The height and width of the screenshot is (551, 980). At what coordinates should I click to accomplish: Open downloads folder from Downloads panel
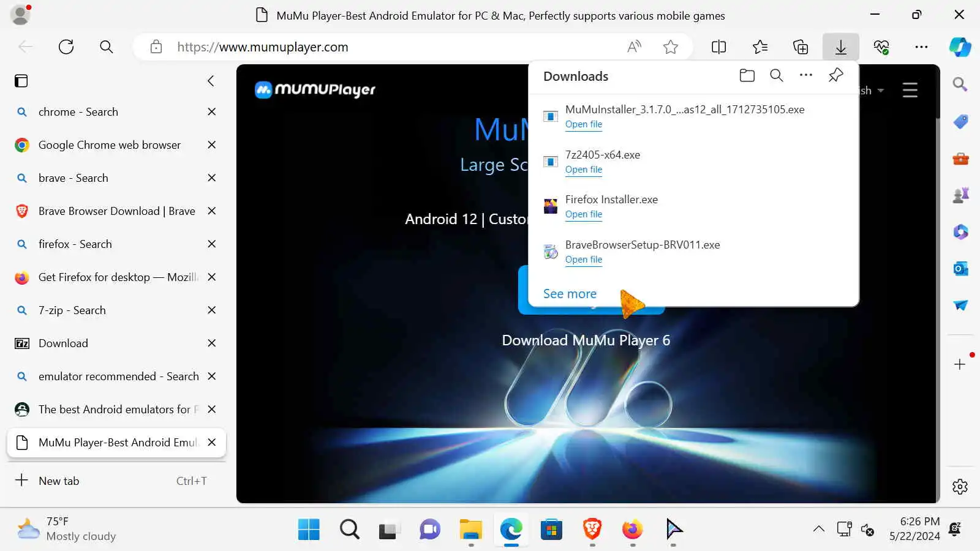click(x=747, y=75)
